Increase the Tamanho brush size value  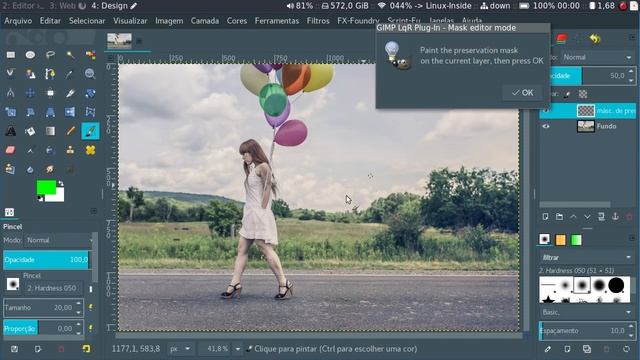tap(78, 303)
